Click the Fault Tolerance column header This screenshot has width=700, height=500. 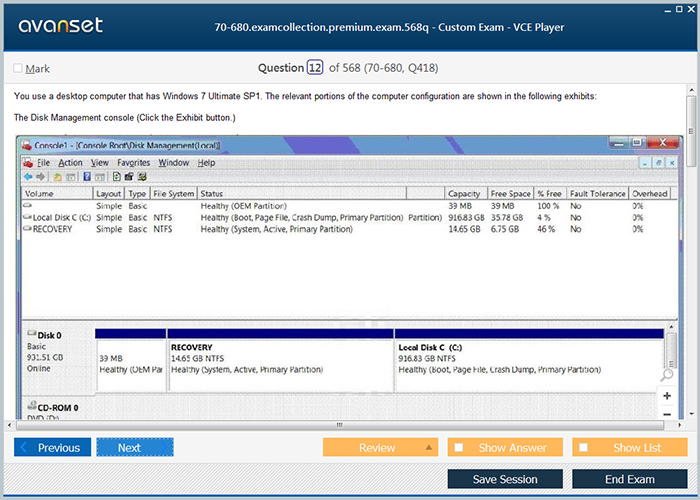[598, 194]
